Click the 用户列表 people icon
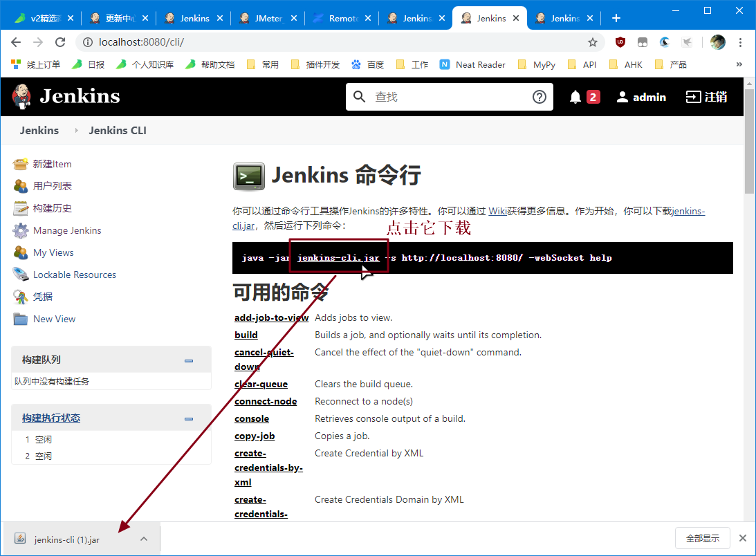 click(20, 186)
